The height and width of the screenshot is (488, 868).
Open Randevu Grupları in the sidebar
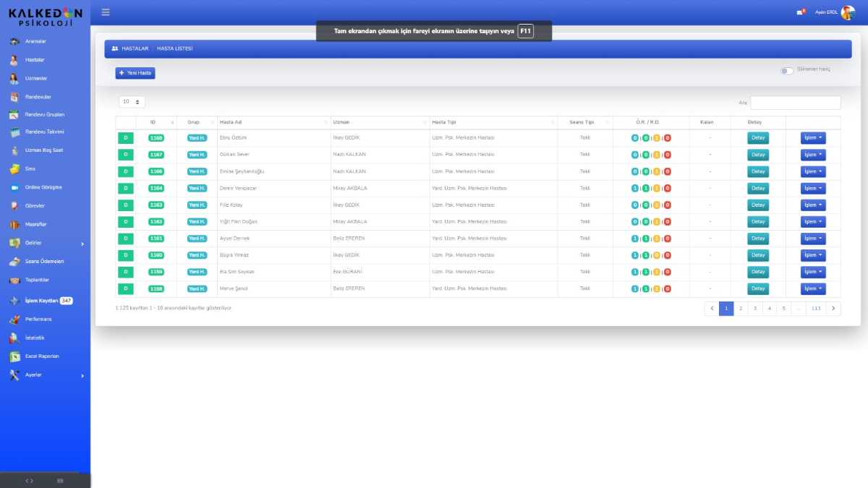(45, 114)
